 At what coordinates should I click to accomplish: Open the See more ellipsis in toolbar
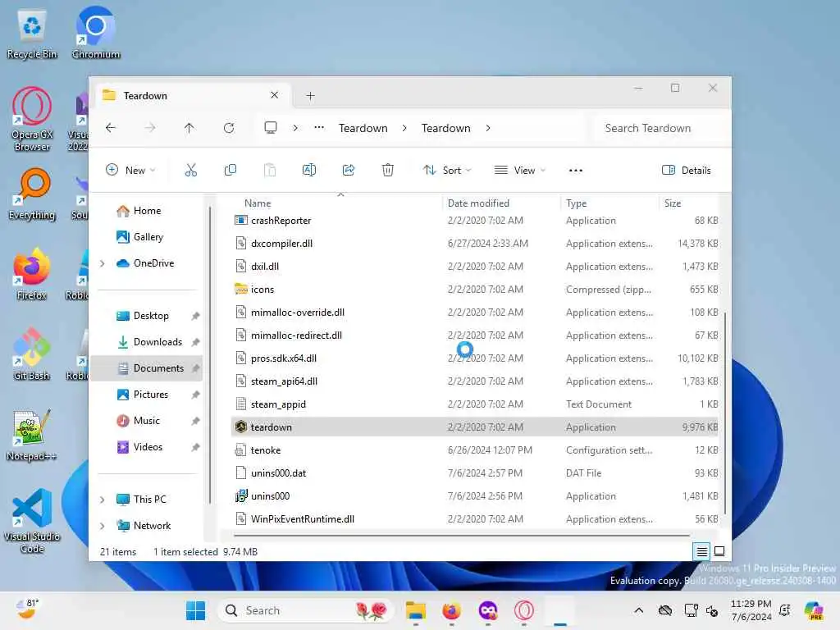coord(575,171)
